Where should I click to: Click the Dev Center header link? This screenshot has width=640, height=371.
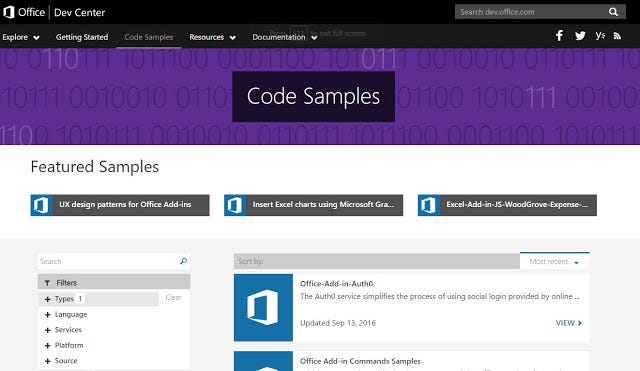tap(80, 12)
